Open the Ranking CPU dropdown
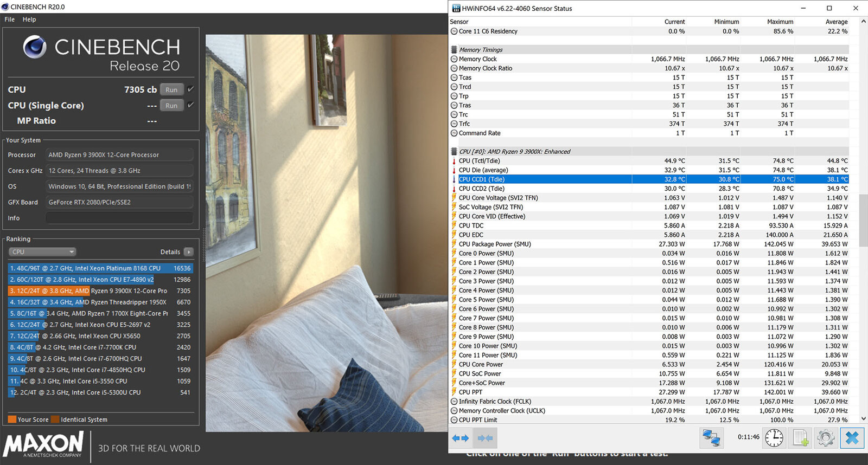 pos(42,251)
